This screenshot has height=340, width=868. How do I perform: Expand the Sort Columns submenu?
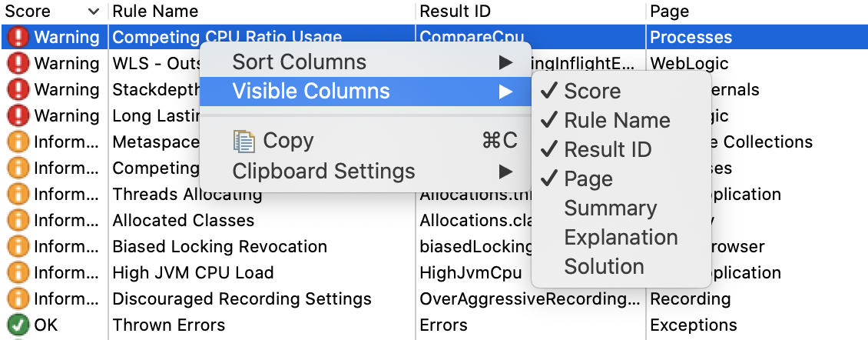click(300, 62)
